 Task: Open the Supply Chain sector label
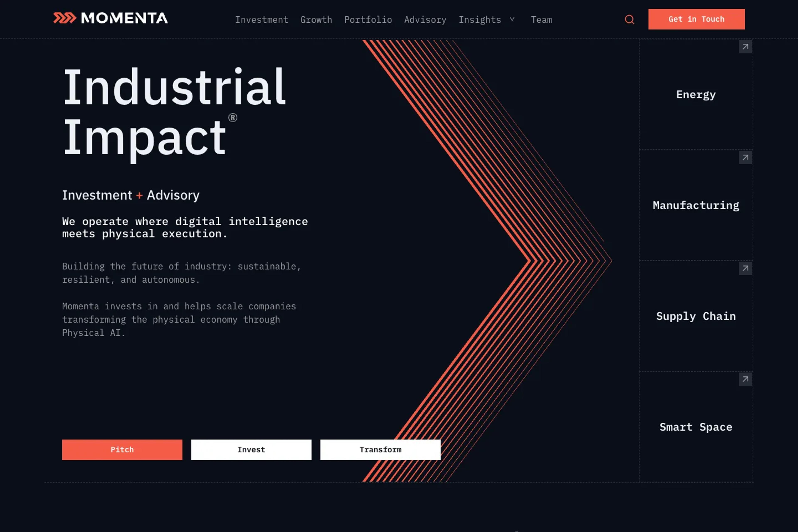(x=696, y=316)
